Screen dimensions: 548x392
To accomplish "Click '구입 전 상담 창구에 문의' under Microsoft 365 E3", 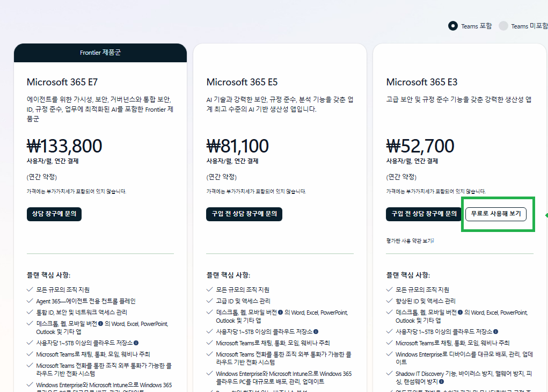I will (424, 214).
